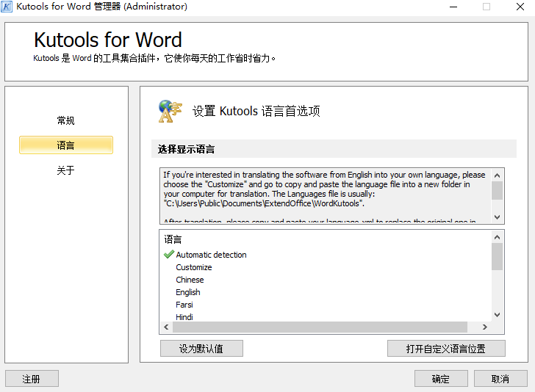The height and width of the screenshot is (392, 535).
Task: Select Automatic detection language option
Action: click(211, 255)
